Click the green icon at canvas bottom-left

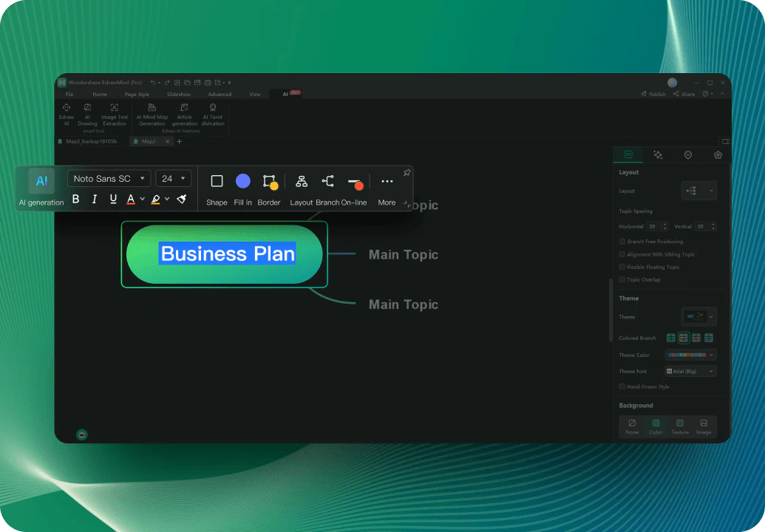(x=82, y=434)
